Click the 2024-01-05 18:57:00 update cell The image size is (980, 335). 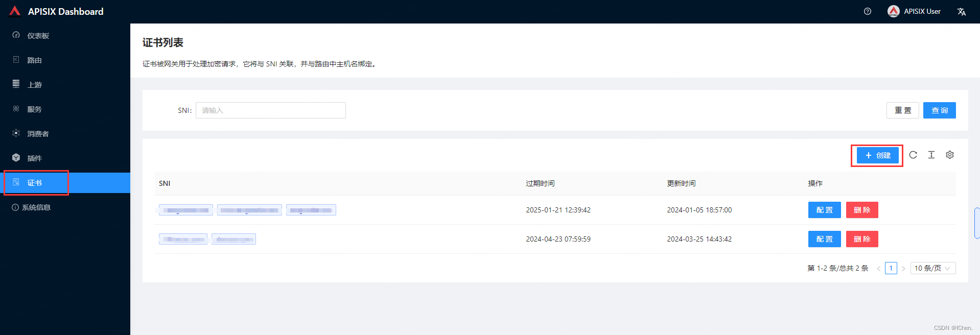699,210
